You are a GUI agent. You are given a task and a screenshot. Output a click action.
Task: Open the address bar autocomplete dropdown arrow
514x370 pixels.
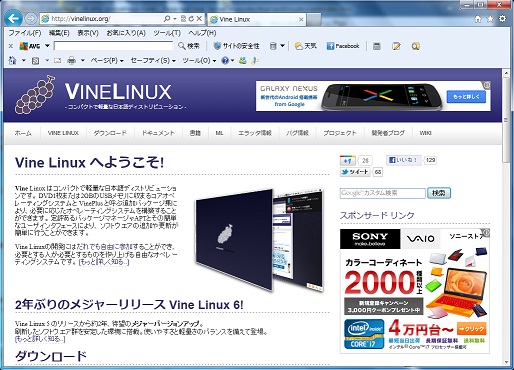(175, 19)
